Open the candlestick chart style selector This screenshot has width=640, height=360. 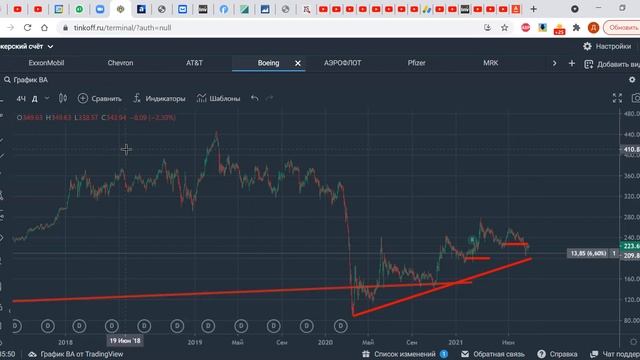(x=62, y=98)
